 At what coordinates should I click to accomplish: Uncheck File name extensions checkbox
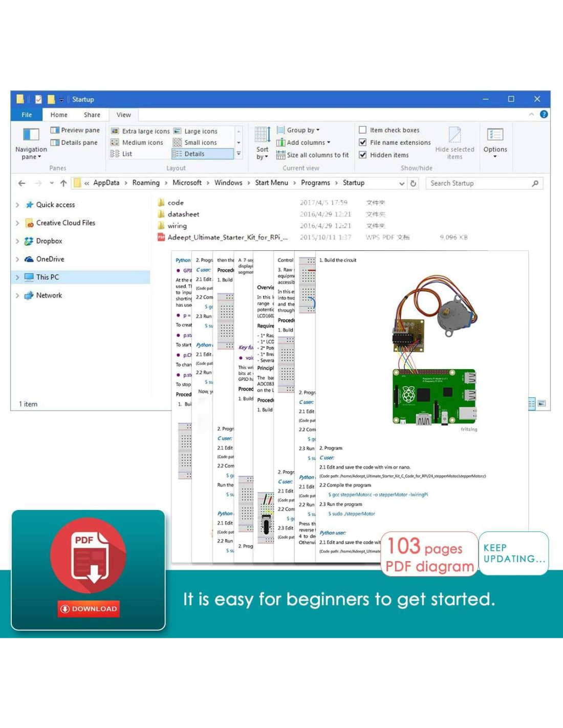point(363,142)
